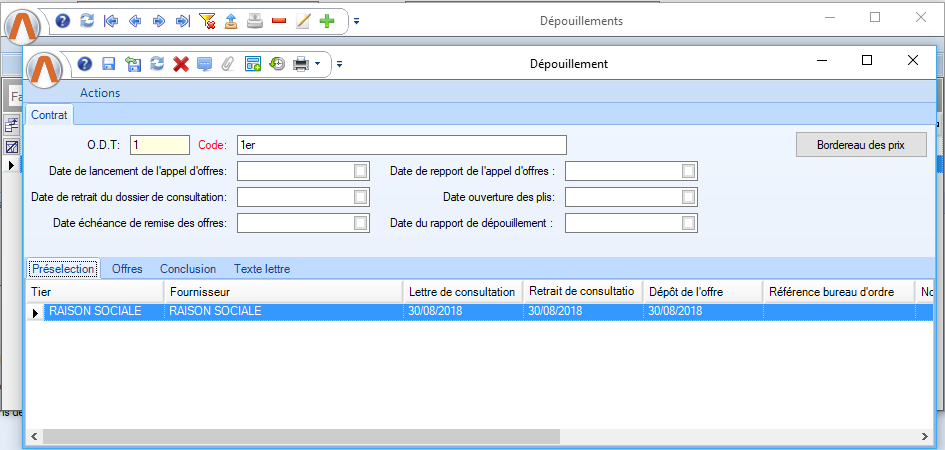Open date picker for Date du rapport de dépouillement
This screenshot has height=450, width=945.
point(688,223)
